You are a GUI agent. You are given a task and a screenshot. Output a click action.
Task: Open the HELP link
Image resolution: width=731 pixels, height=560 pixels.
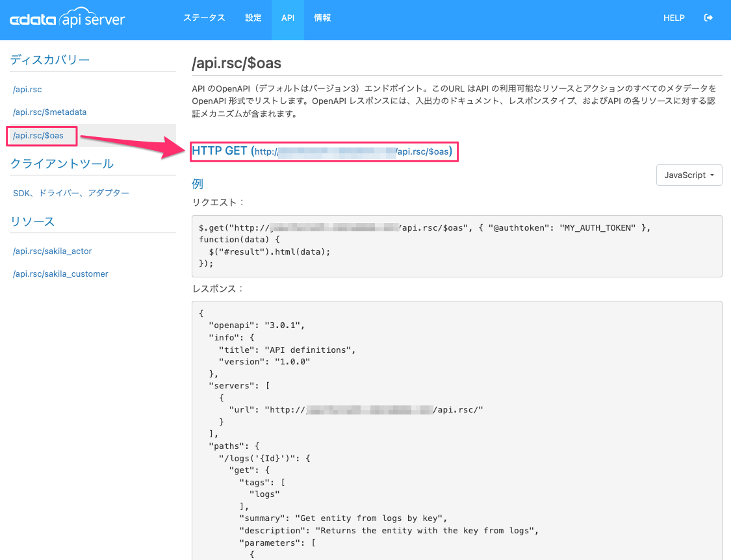point(674,18)
